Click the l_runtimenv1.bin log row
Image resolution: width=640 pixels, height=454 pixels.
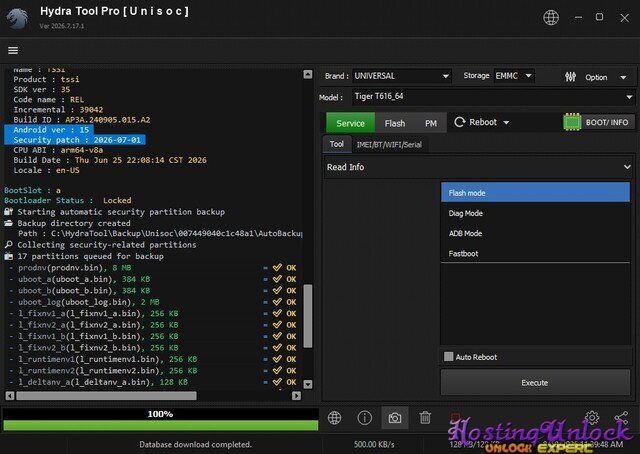153,359
